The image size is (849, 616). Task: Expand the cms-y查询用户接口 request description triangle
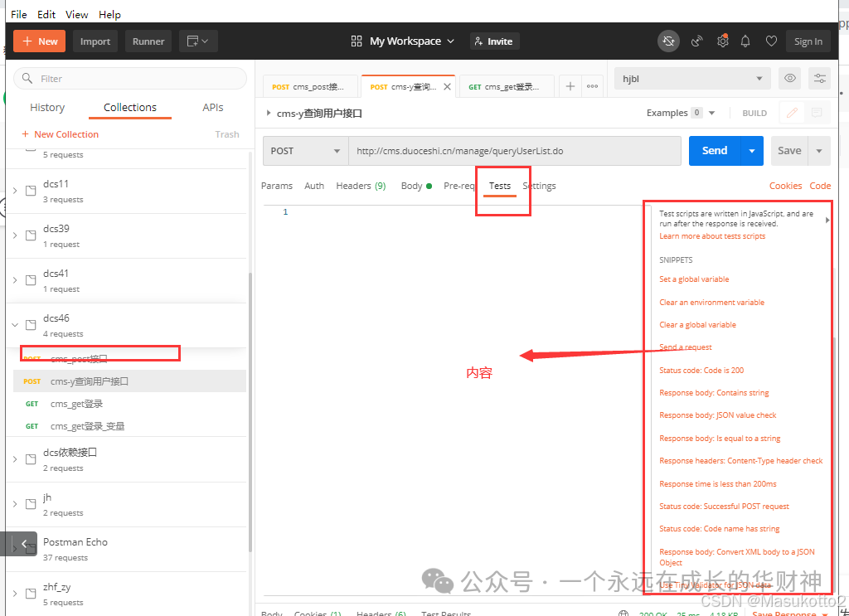268,113
